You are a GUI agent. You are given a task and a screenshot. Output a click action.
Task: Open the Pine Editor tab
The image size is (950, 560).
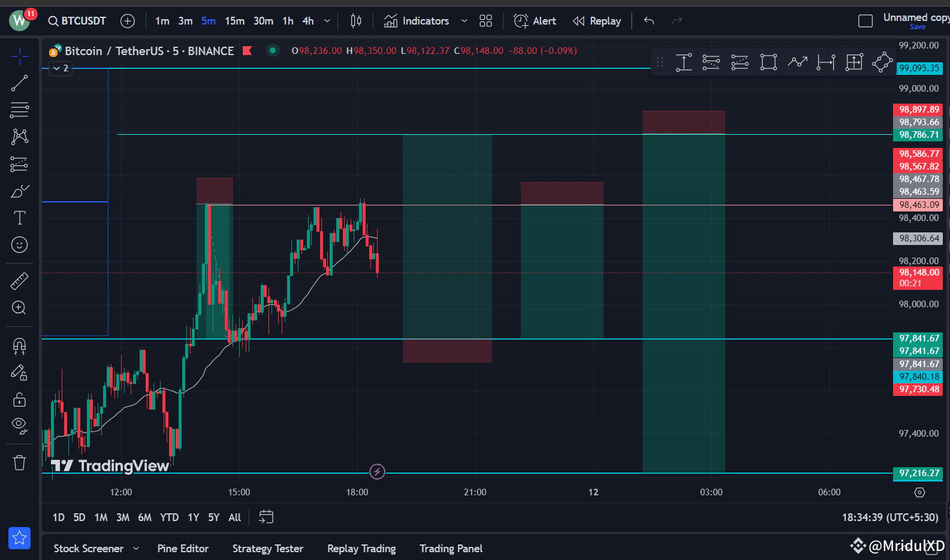click(183, 549)
